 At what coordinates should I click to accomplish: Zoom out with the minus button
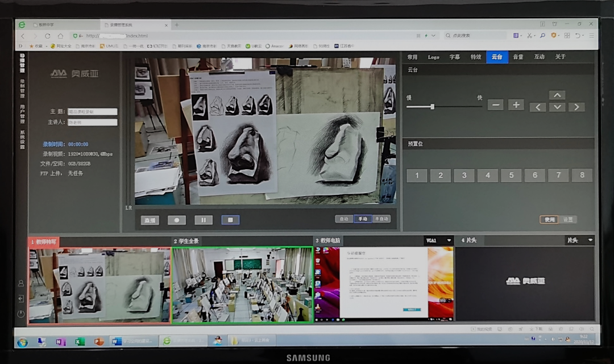[x=495, y=105]
